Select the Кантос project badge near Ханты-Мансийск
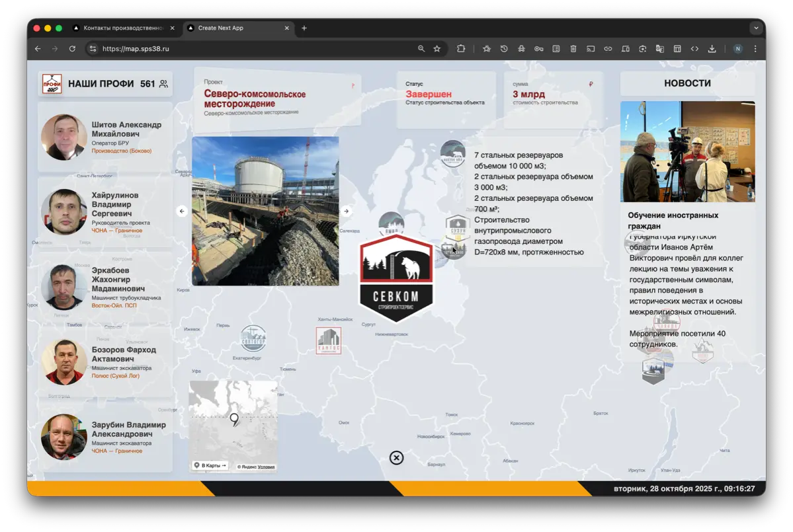The width and height of the screenshot is (793, 532). tap(329, 338)
